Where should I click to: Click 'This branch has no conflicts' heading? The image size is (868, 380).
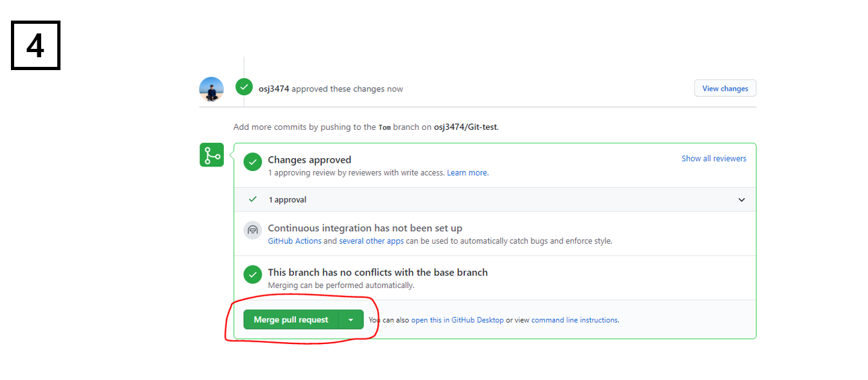(378, 273)
